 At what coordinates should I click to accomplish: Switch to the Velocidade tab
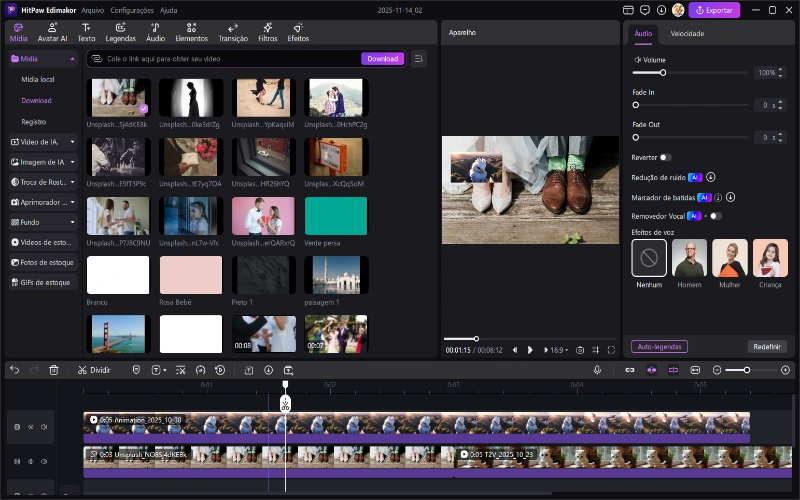[x=687, y=33]
